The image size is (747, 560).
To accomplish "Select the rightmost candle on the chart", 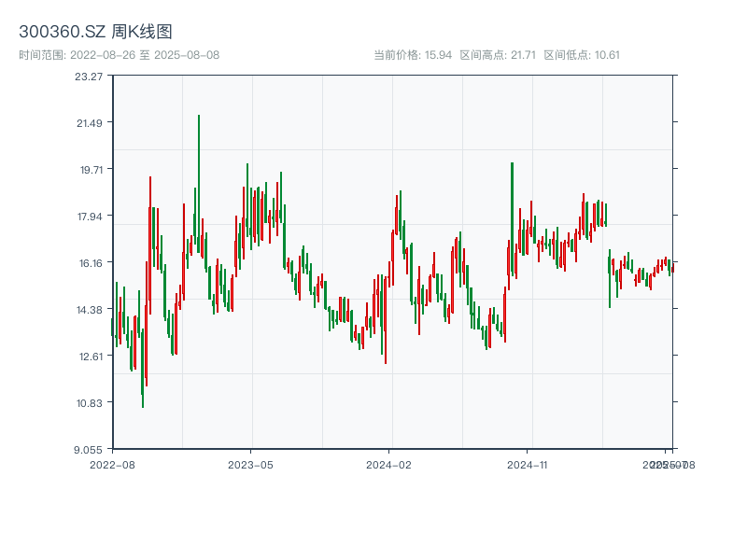I will click(672, 269).
